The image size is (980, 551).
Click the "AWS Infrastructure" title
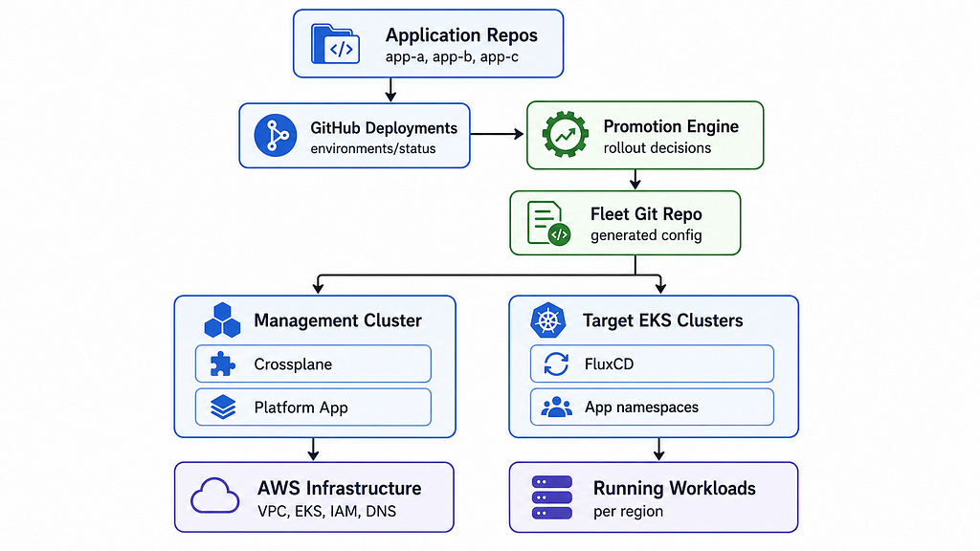coord(340,488)
